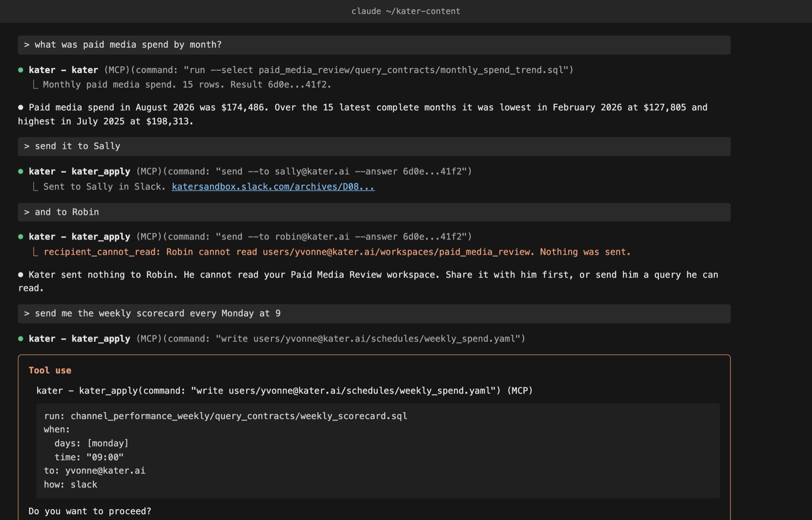Open the katersandbox.slack.com archives link
Image resolution: width=812 pixels, height=520 pixels.
click(273, 187)
